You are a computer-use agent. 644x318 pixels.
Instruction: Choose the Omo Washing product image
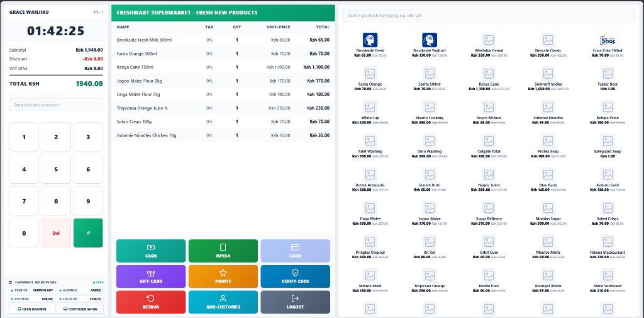click(x=430, y=141)
